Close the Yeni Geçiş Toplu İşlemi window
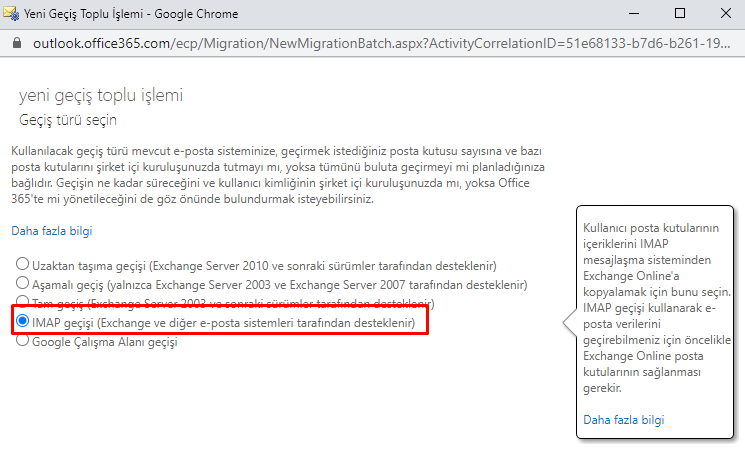745x455 pixels. [x=725, y=14]
